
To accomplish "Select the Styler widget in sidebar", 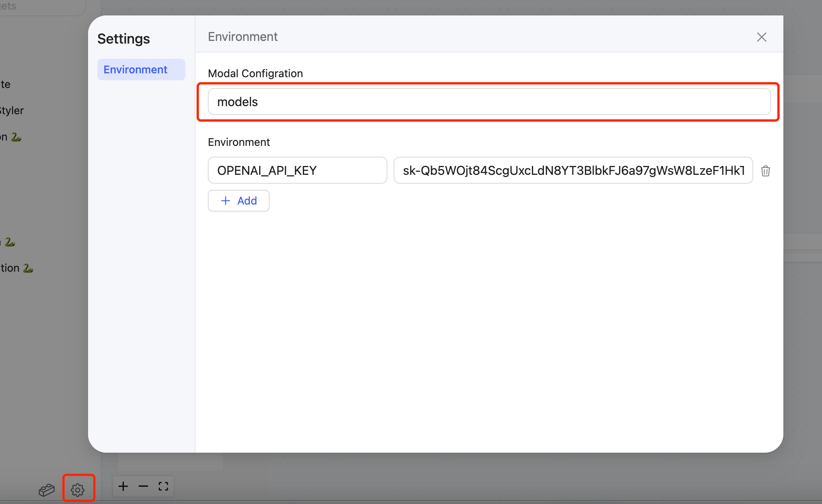I will (12, 111).
